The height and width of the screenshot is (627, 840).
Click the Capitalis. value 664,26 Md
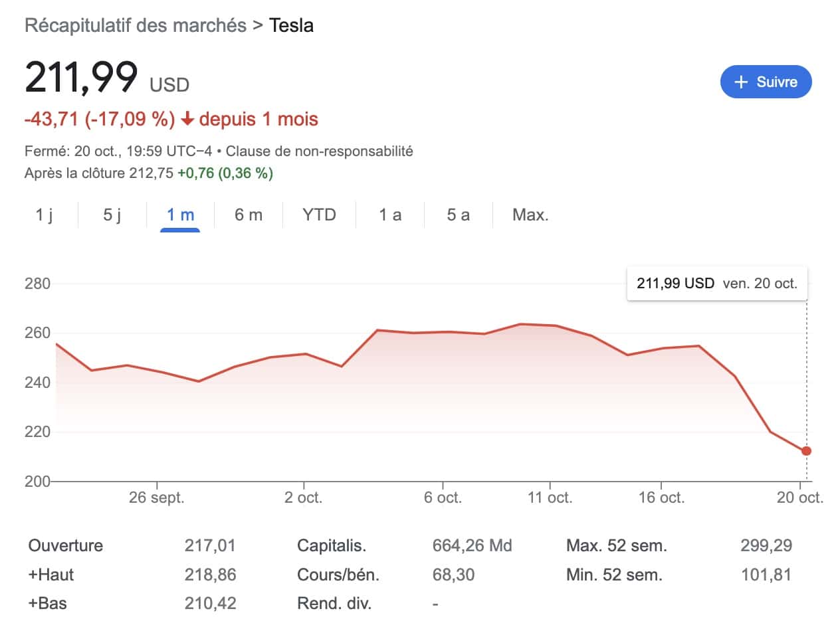[472, 546]
